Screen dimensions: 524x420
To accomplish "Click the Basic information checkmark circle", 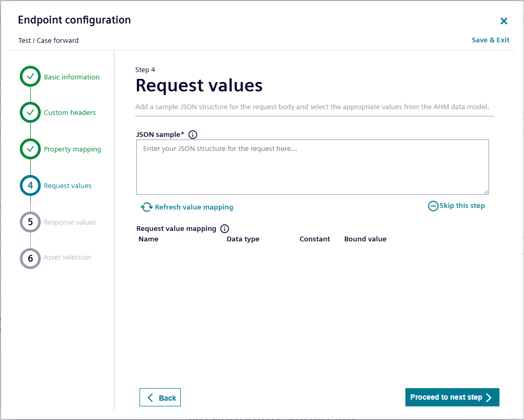I will pos(30,76).
